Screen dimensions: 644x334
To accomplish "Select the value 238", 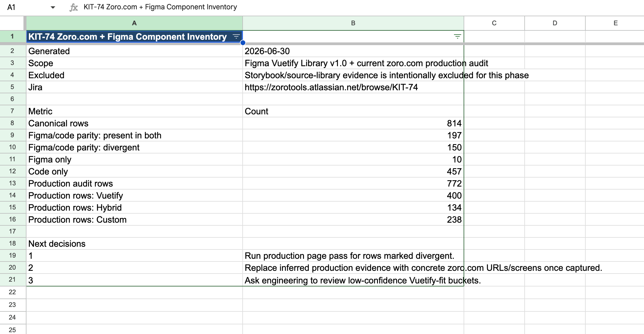I will tap(353, 219).
